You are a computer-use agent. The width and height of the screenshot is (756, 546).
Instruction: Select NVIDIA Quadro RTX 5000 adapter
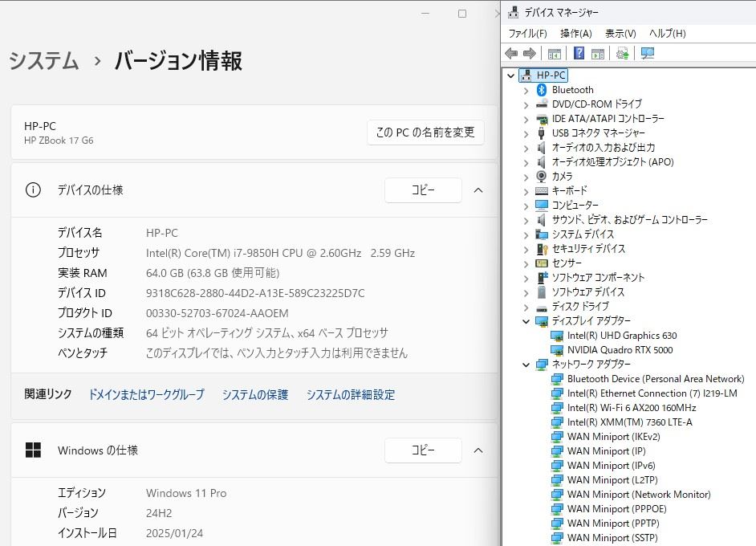click(620, 350)
